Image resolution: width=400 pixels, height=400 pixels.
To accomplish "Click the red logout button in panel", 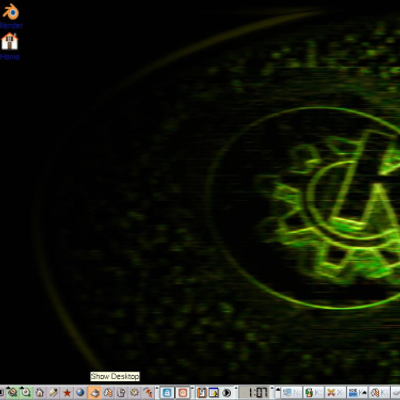I will coord(183,393).
